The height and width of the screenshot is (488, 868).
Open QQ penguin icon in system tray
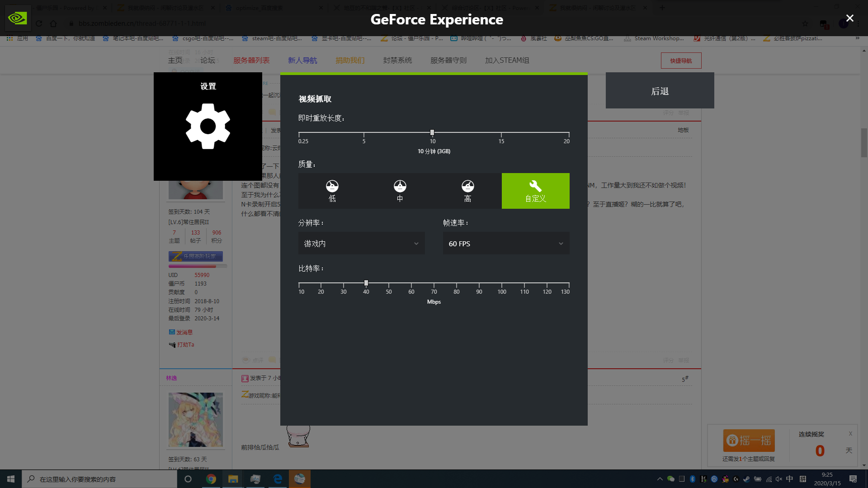click(725, 479)
